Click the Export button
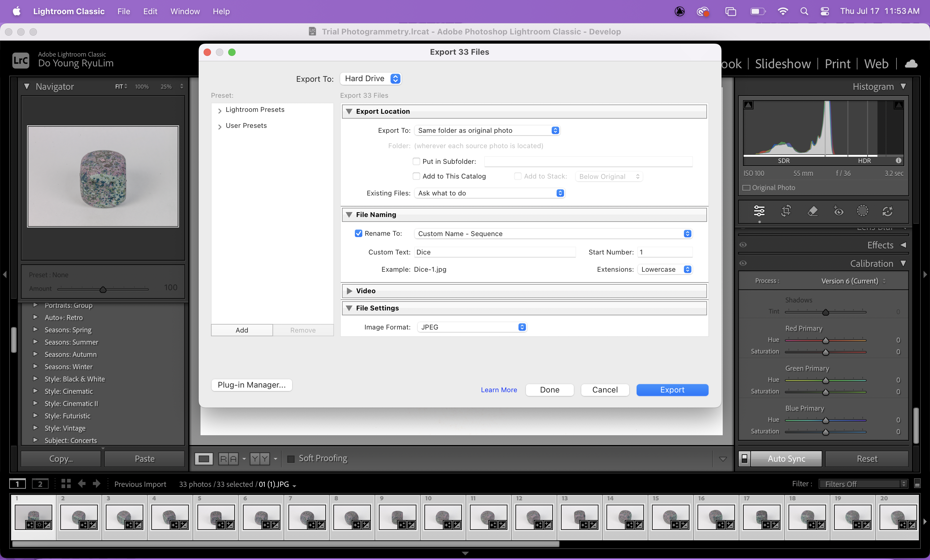 click(x=672, y=389)
